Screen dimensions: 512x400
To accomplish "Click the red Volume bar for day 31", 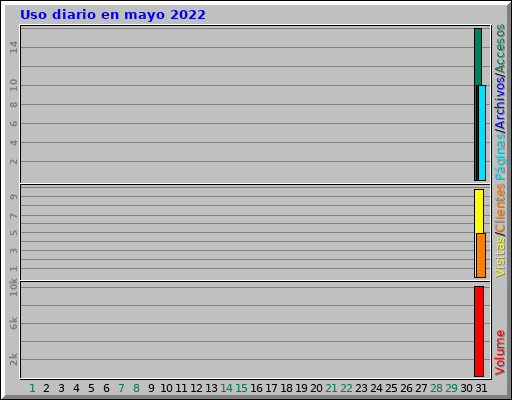I will pyautogui.click(x=479, y=331).
